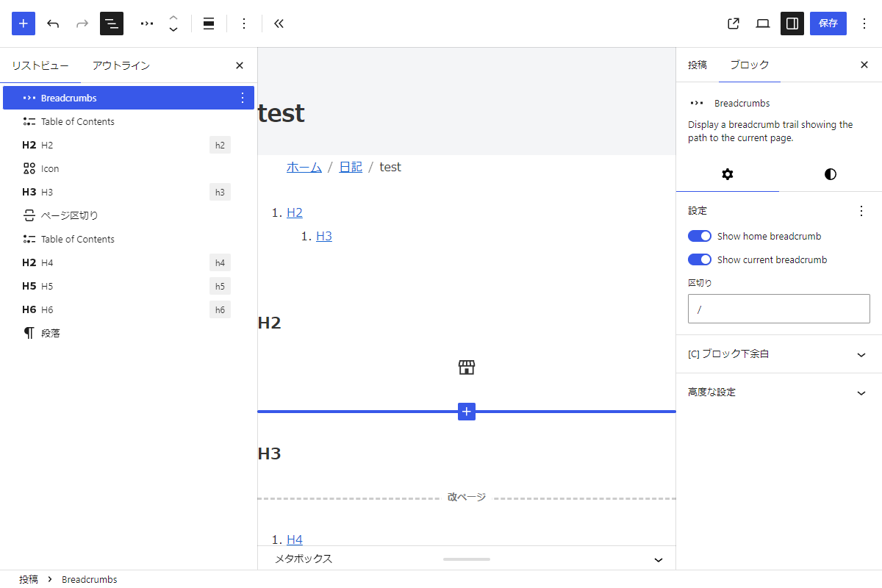Undo the last change
This screenshot has height=588, width=882.
[53, 24]
